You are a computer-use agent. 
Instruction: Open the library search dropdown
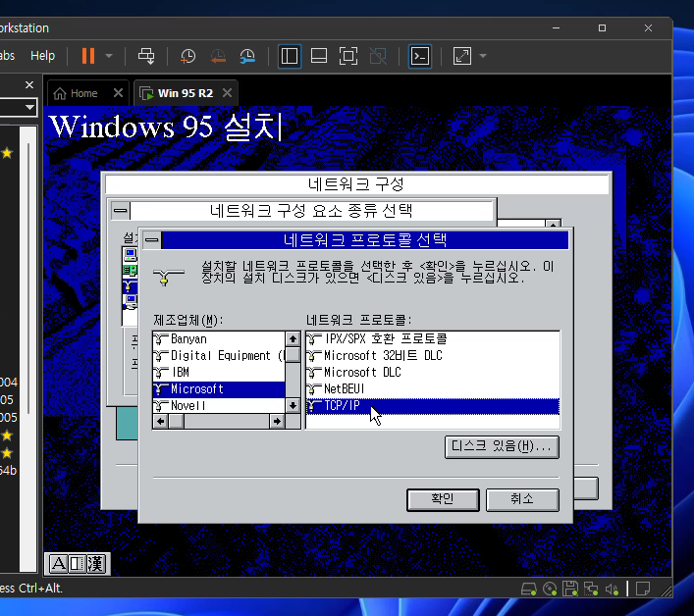(x=29, y=107)
